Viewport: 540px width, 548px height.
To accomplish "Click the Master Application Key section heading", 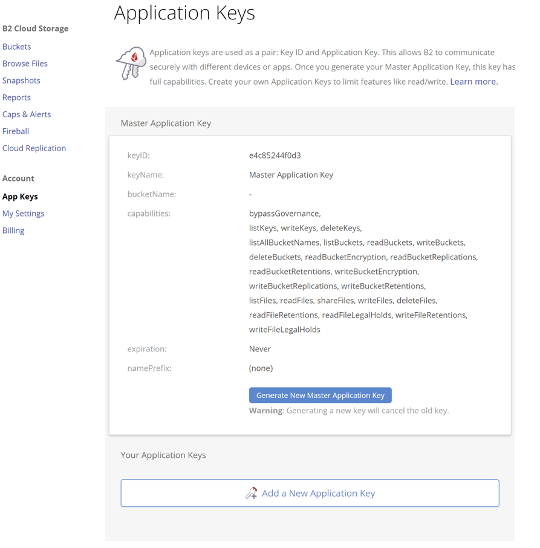I will coord(166,123).
